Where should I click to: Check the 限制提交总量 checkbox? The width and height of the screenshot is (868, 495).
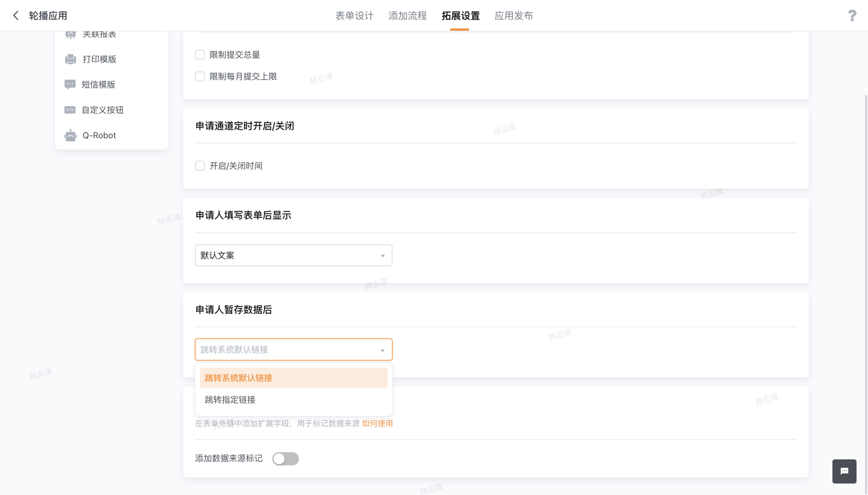pos(200,54)
